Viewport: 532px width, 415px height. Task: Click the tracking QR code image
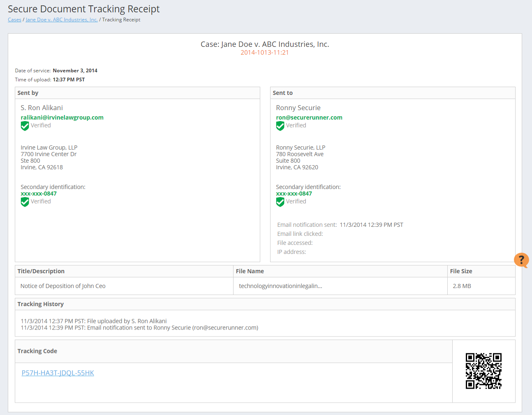[x=483, y=371]
